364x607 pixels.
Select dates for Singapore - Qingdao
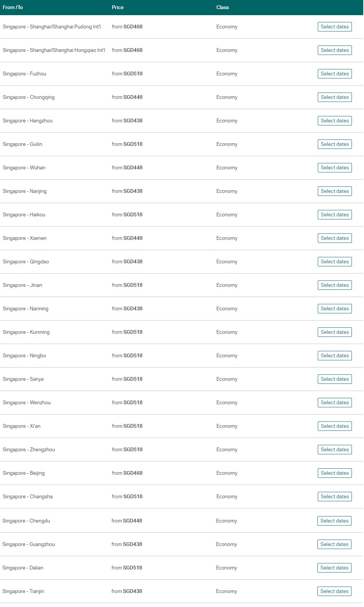pos(334,262)
